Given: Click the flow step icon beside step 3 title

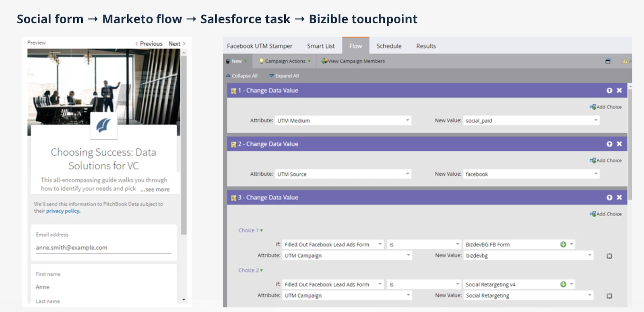Looking at the screenshot, I should [233, 198].
